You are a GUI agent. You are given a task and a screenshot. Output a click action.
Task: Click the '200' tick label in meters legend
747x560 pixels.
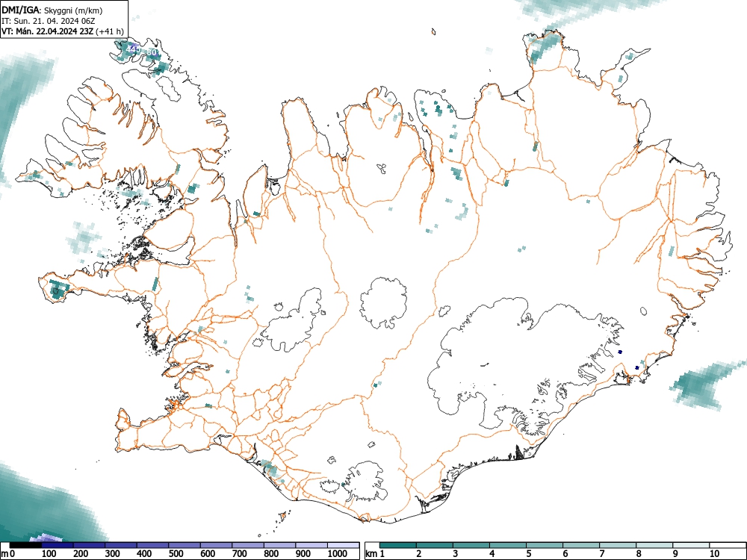[x=81, y=554]
